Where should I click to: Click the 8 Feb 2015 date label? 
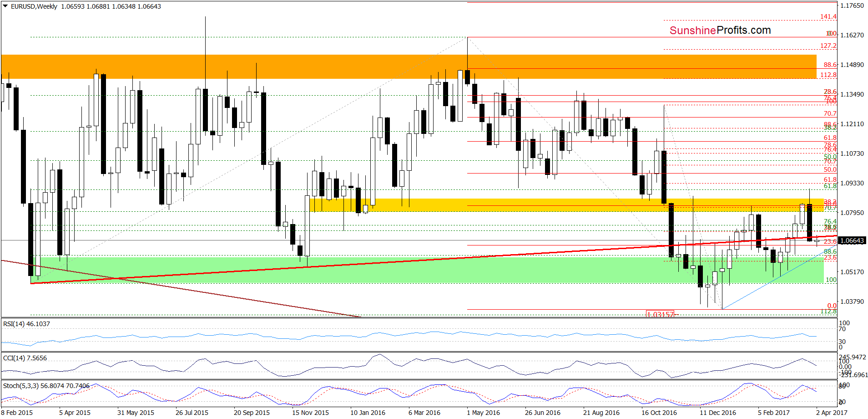17,413
